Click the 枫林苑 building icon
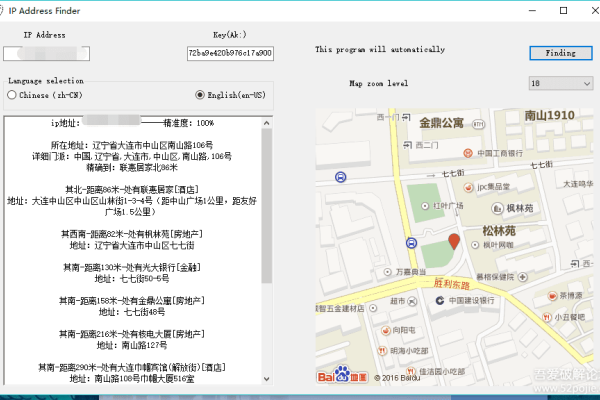The image size is (600, 400). point(497,208)
